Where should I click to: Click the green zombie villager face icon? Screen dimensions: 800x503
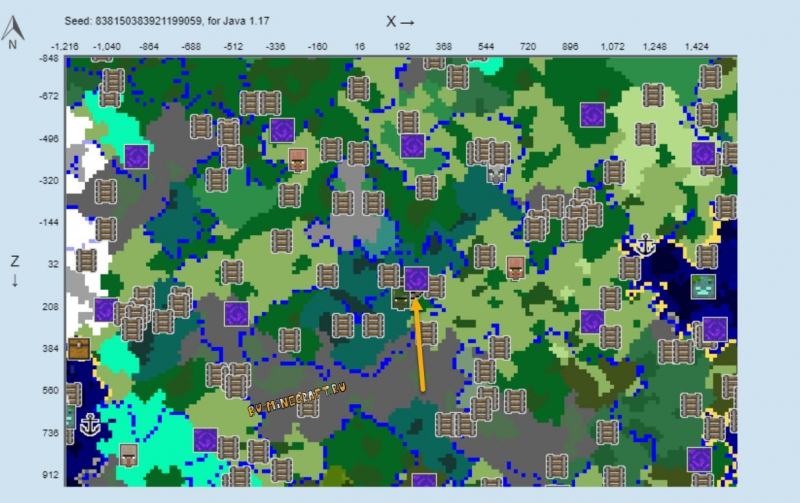point(401,299)
